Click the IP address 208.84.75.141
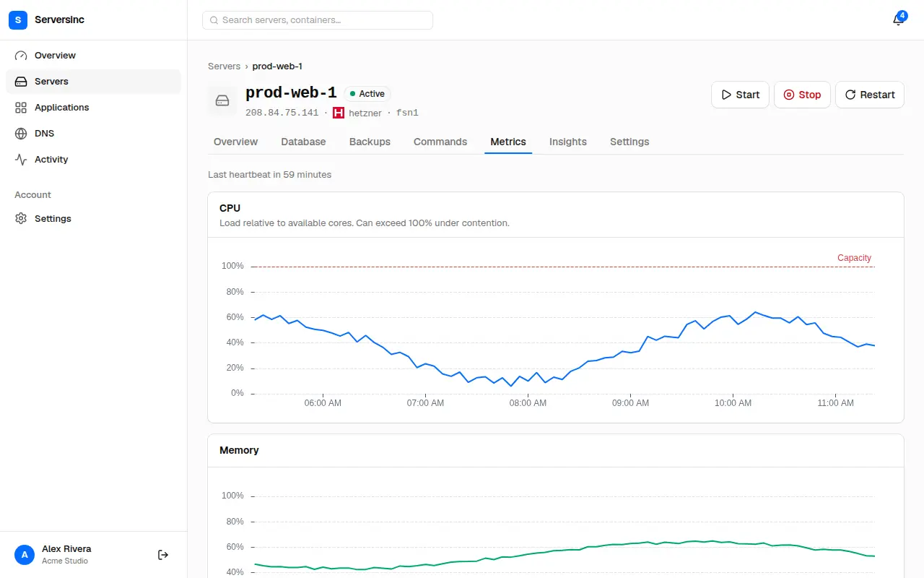 pos(282,113)
